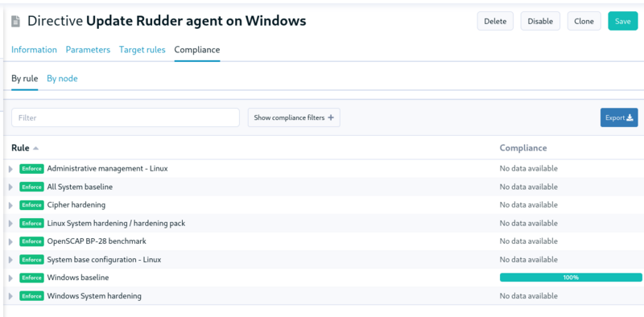Expand the System base configuration - Linux row

coord(10,260)
